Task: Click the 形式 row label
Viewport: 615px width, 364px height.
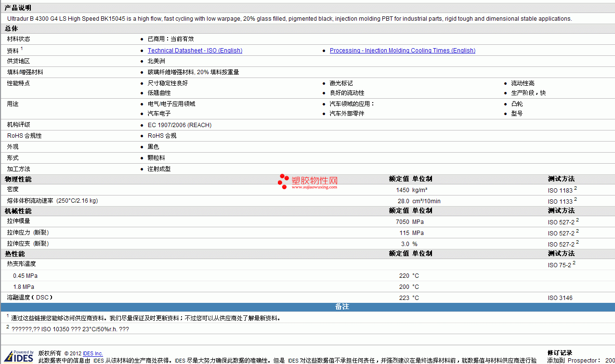Action: pyautogui.click(x=13, y=158)
